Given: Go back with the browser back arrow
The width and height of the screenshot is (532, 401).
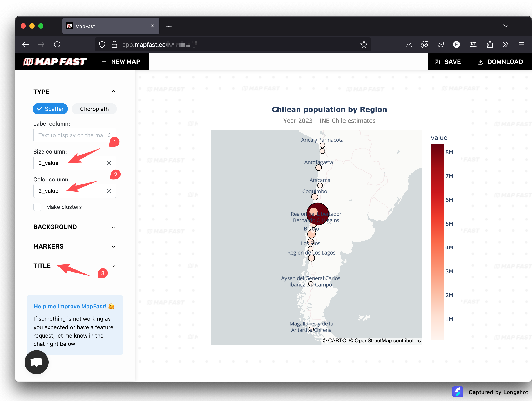Looking at the screenshot, I should 25,45.
